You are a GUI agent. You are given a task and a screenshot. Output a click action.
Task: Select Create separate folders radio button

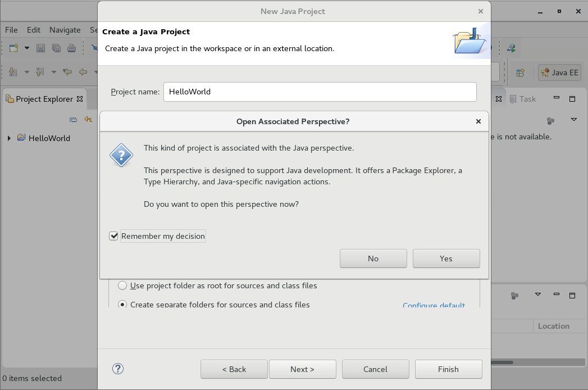(122, 305)
